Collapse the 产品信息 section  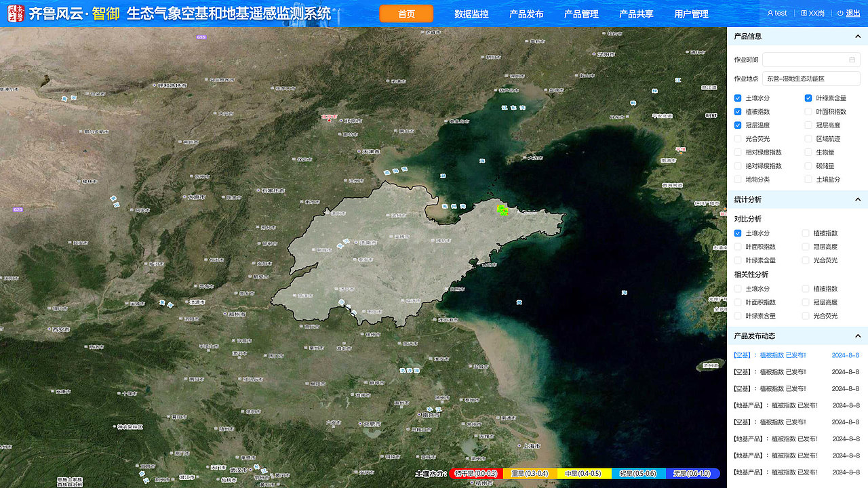coord(857,37)
